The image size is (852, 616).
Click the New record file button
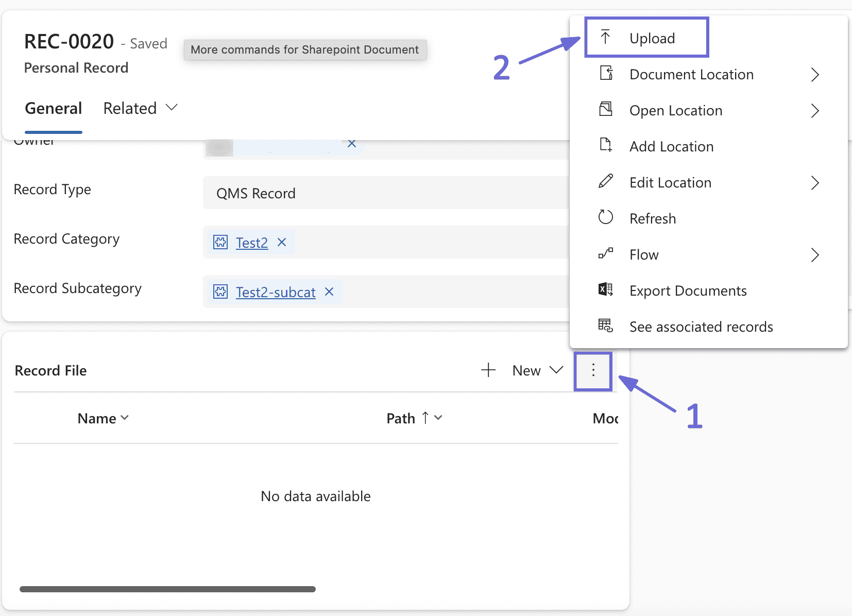526,370
